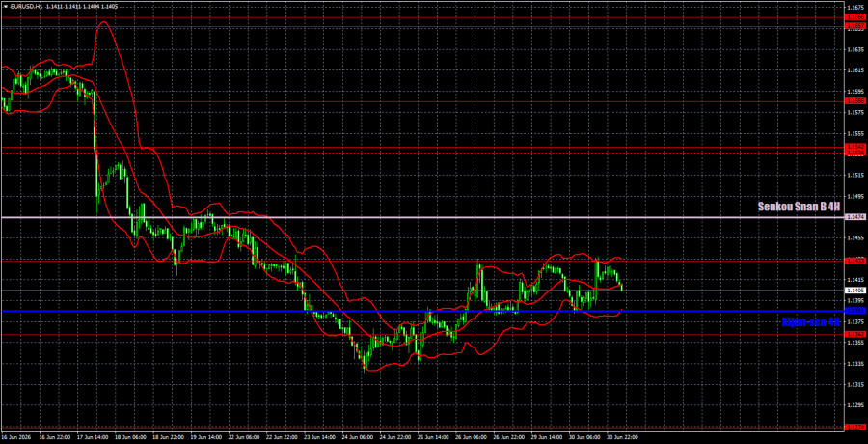The width and height of the screenshot is (868, 444).
Task: Select the red 1.1362 price tag
Action: [x=855, y=334]
